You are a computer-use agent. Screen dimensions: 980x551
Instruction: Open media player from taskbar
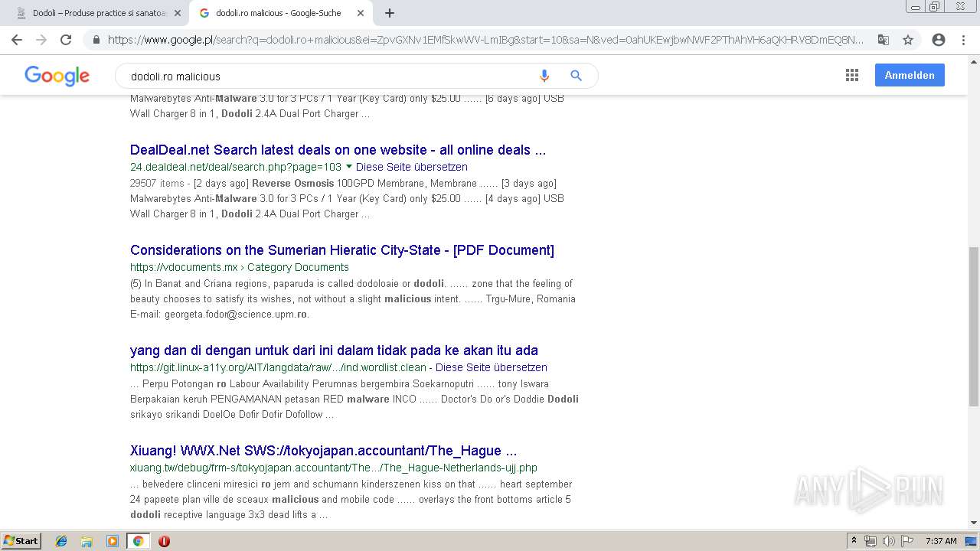tap(113, 541)
